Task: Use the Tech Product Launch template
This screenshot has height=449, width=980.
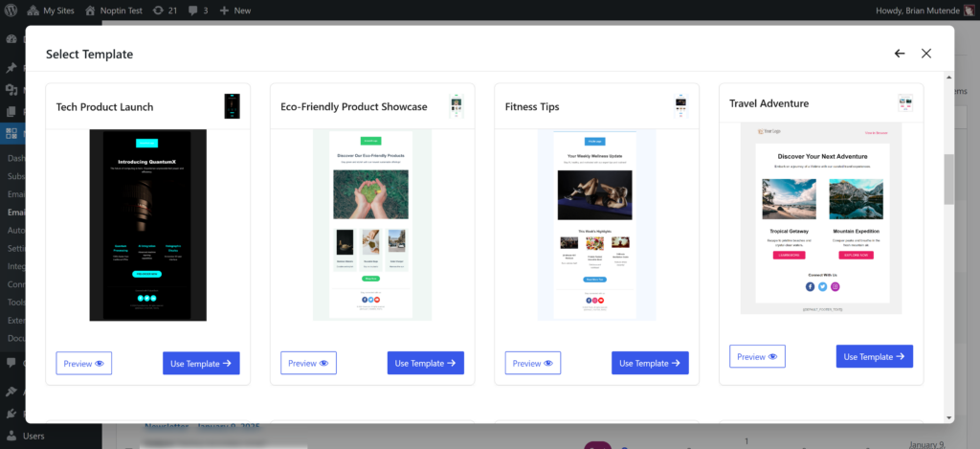Action: coord(201,364)
